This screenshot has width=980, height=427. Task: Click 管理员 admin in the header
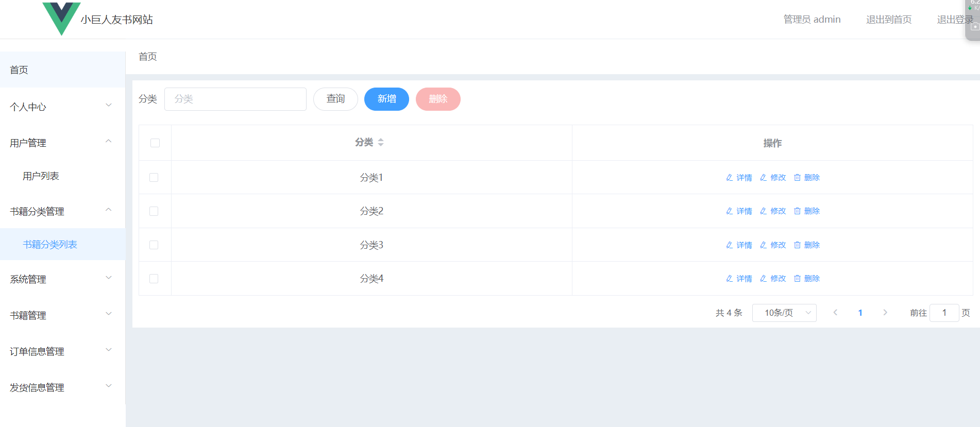pos(812,20)
